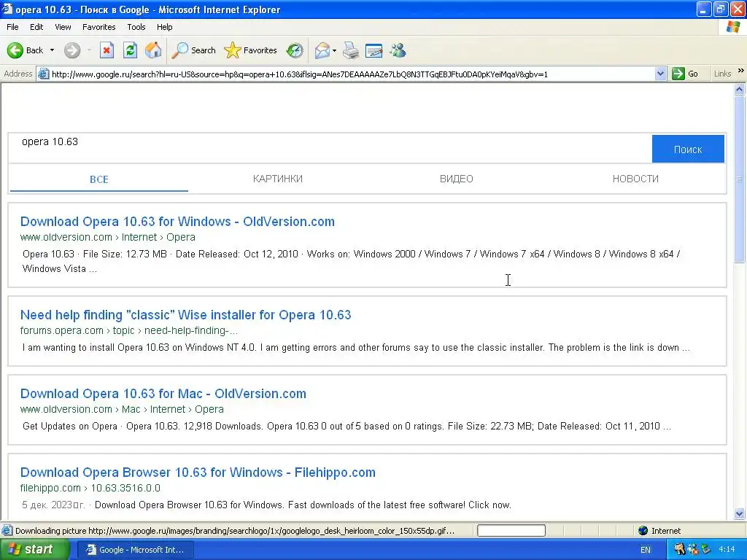The height and width of the screenshot is (560, 747).
Task: Open Download Opera 10.63 for Windows OldVersion link
Action: 177,222
